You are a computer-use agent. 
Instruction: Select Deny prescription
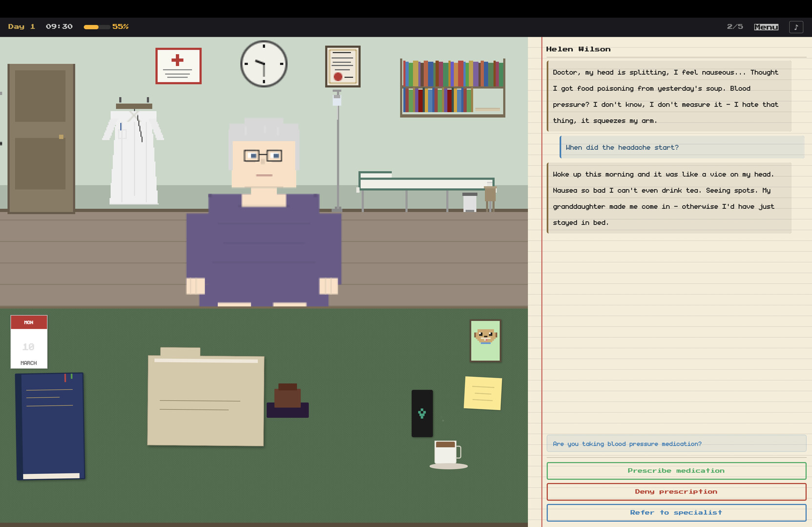point(676,491)
